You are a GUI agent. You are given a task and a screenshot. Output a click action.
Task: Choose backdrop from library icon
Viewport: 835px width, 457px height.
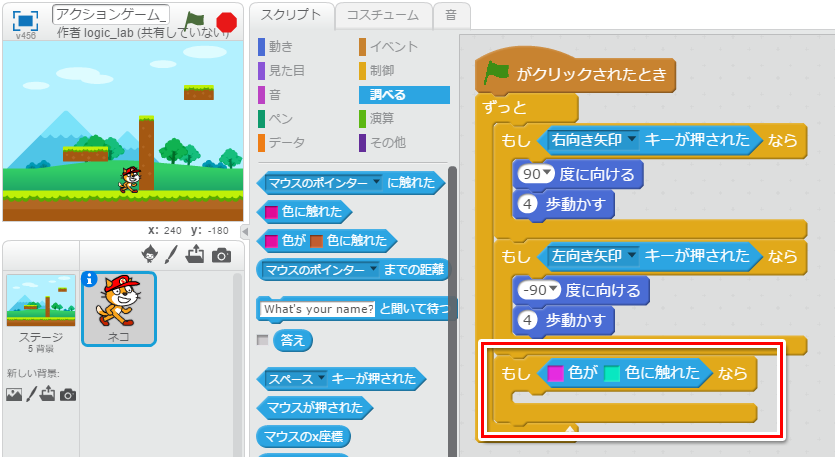pyautogui.click(x=14, y=394)
